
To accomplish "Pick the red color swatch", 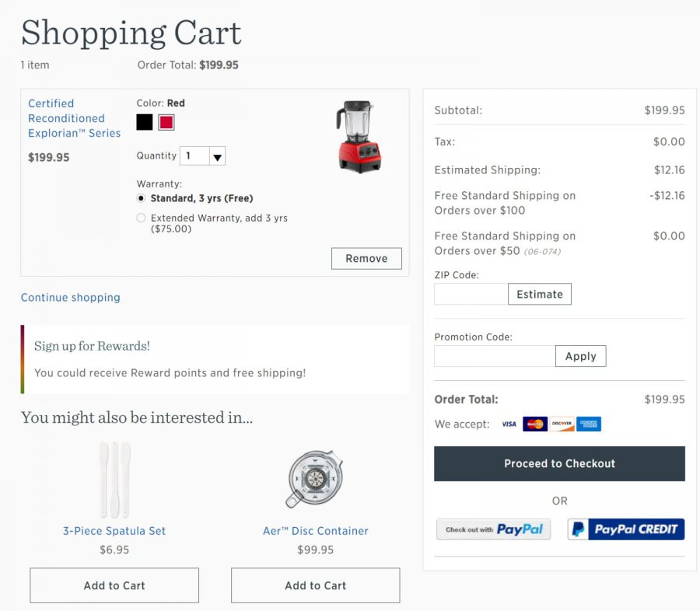I will [x=166, y=122].
